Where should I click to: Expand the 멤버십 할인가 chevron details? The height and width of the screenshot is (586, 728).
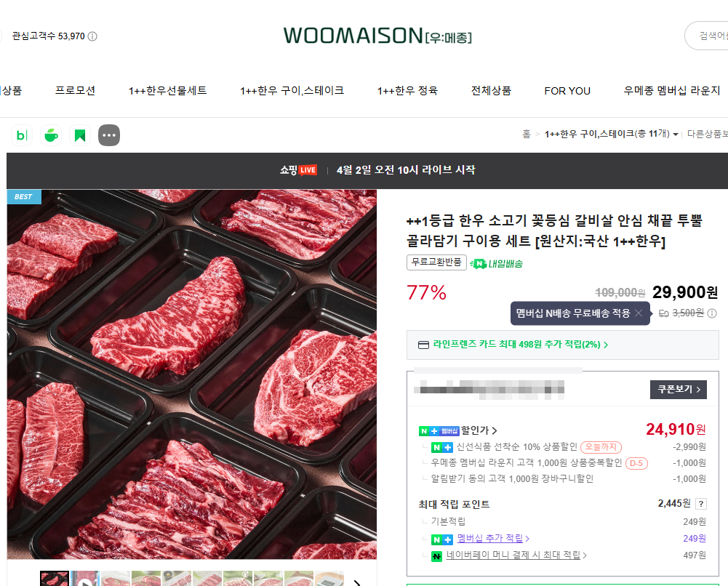[495, 431]
